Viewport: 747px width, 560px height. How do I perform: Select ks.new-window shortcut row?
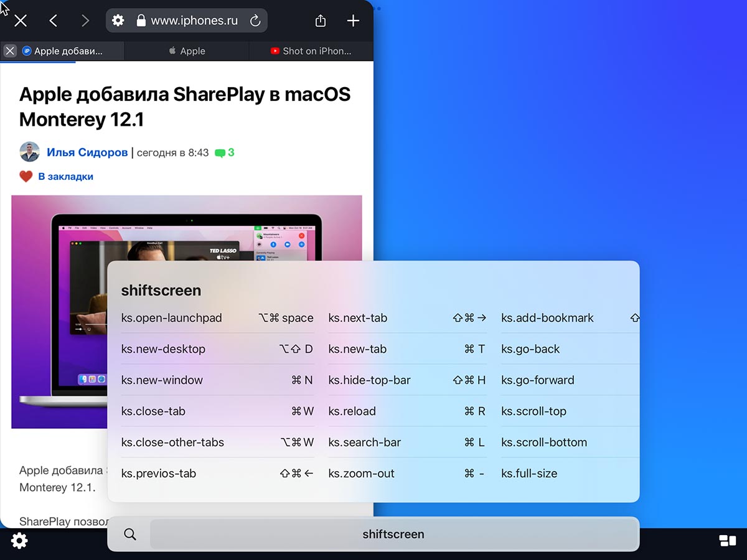[217, 380]
